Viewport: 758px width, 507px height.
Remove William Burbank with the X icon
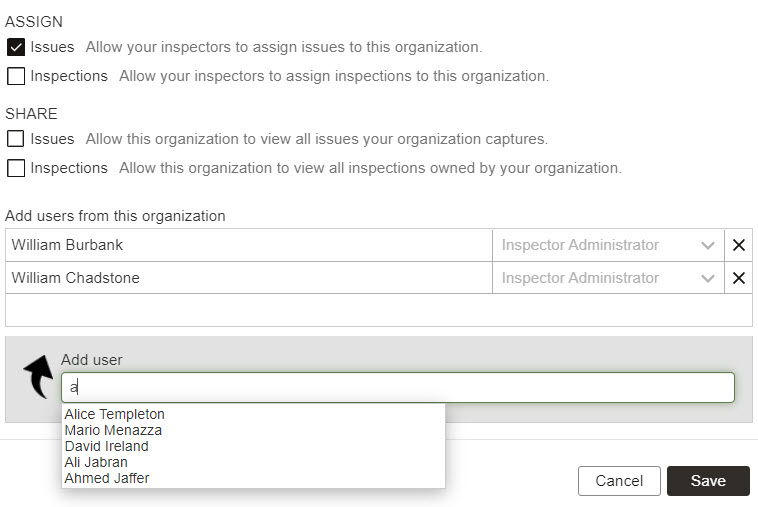739,245
